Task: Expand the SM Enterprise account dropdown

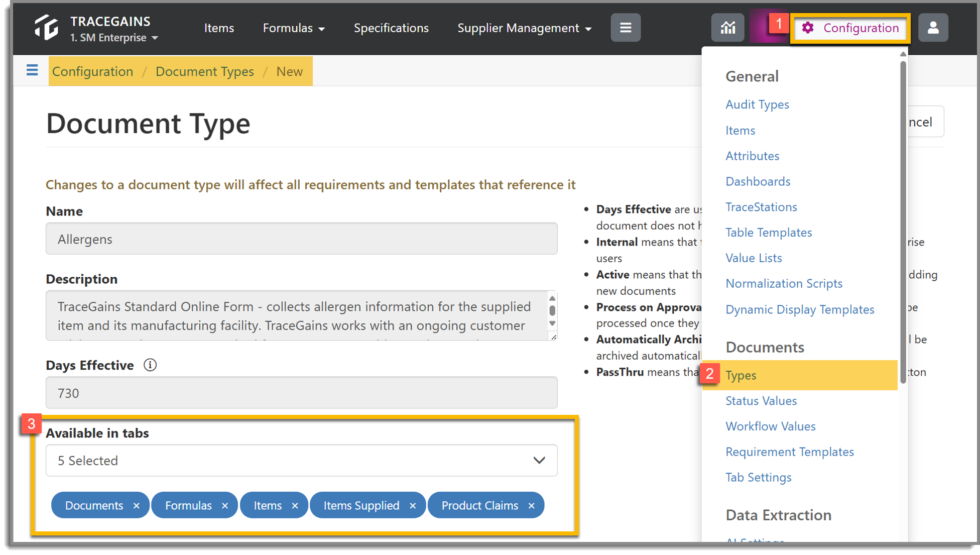Action: tap(114, 38)
